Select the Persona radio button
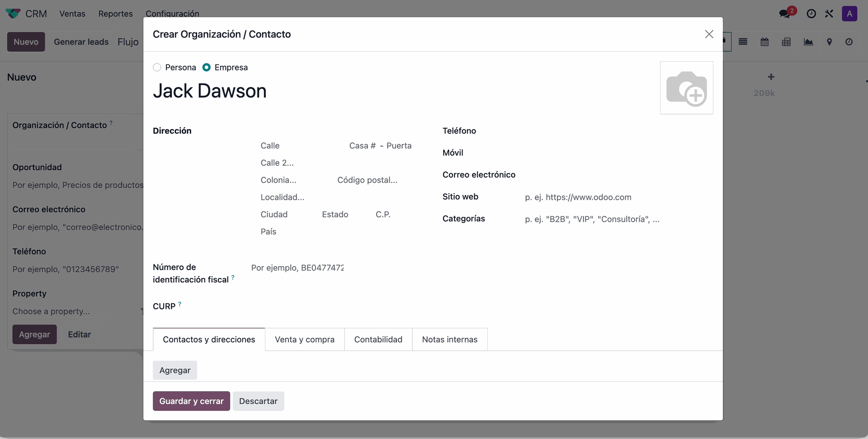This screenshot has width=868, height=439. coord(157,67)
